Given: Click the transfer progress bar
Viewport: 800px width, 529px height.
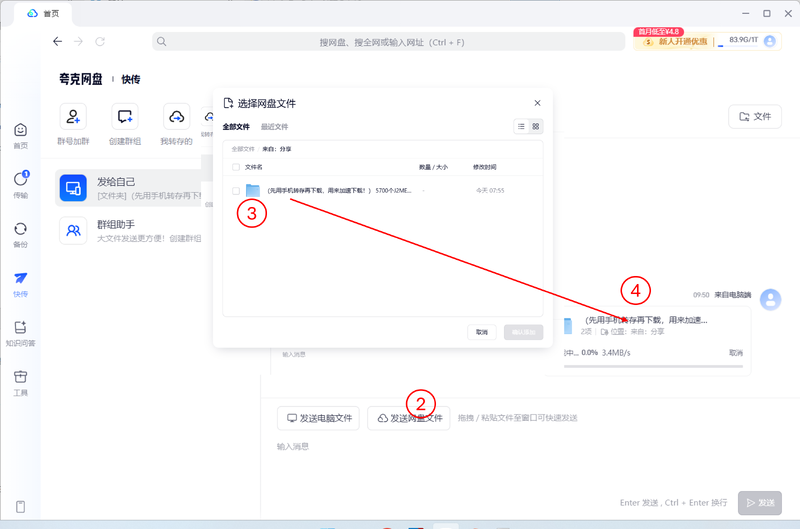Looking at the screenshot, I should tap(653, 366).
